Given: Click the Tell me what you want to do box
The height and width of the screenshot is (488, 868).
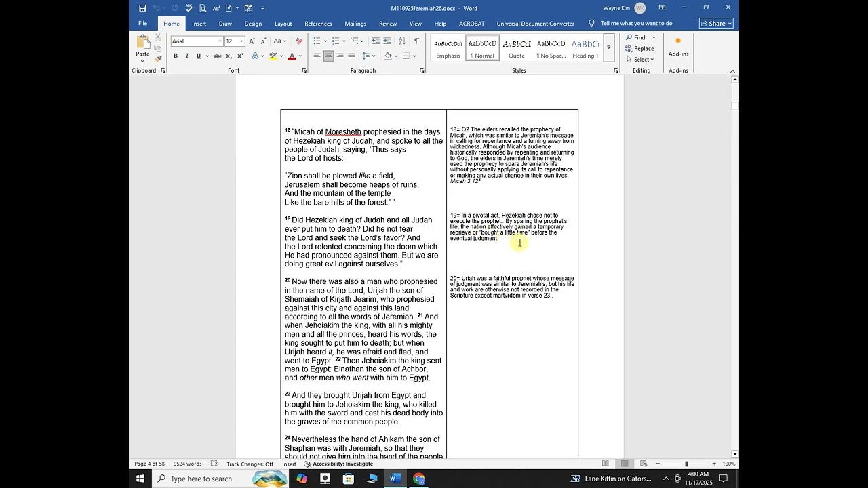Looking at the screenshot, I should (636, 24).
